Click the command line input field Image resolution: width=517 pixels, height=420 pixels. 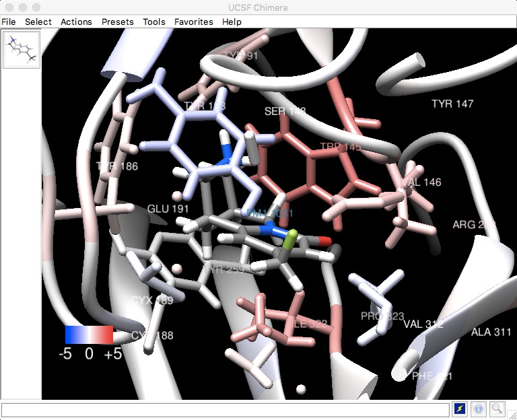click(226, 410)
